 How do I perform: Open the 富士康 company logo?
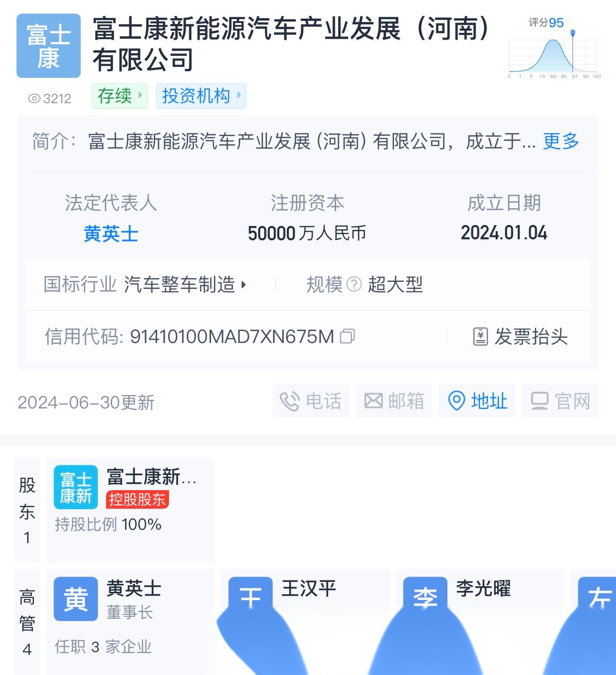tap(48, 46)
